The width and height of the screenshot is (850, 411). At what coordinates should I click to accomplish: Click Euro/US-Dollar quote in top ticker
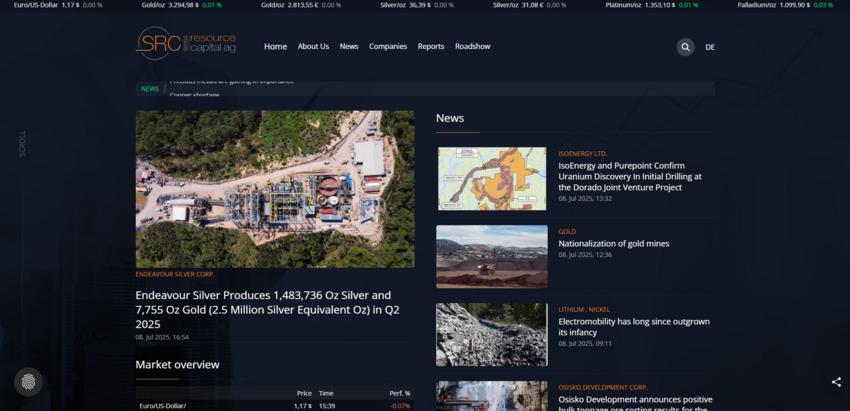[x=58, y=5]
